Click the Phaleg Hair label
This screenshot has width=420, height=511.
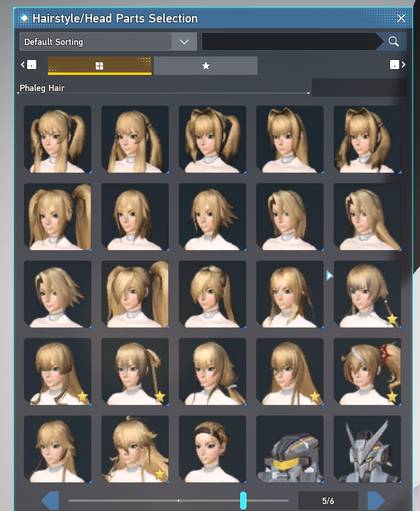click(x=42, y=88)
